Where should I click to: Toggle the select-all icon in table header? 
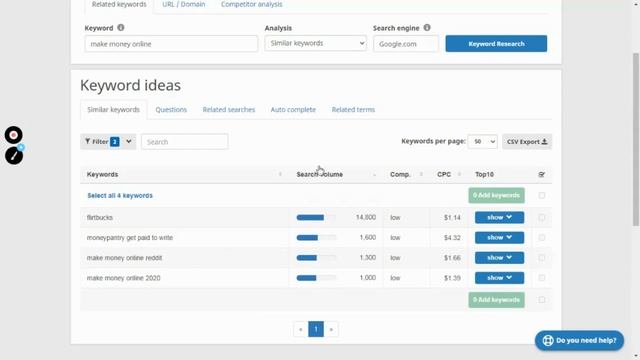click(542, 175)
